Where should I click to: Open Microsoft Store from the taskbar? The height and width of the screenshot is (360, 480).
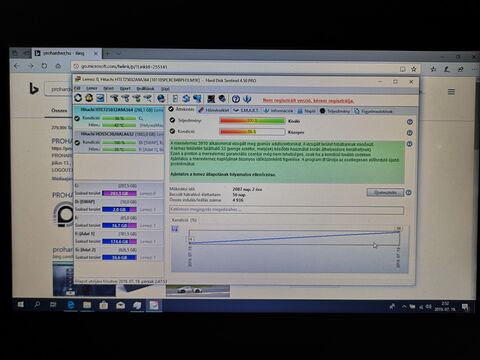click(104, 305)
